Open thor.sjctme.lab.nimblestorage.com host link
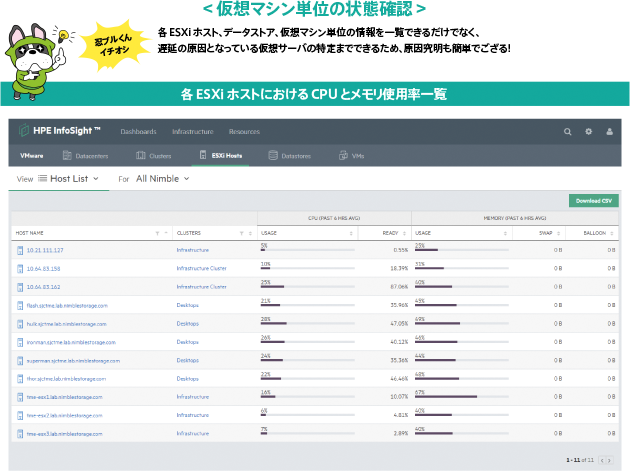The image size is (630, 471). click(x=66, y=379)
